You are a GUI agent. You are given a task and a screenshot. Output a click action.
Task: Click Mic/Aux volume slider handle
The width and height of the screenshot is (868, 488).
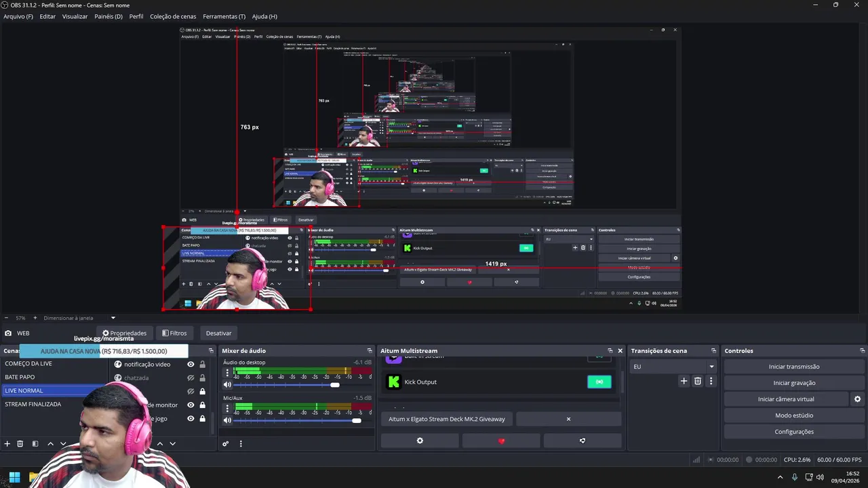(357, 420)
